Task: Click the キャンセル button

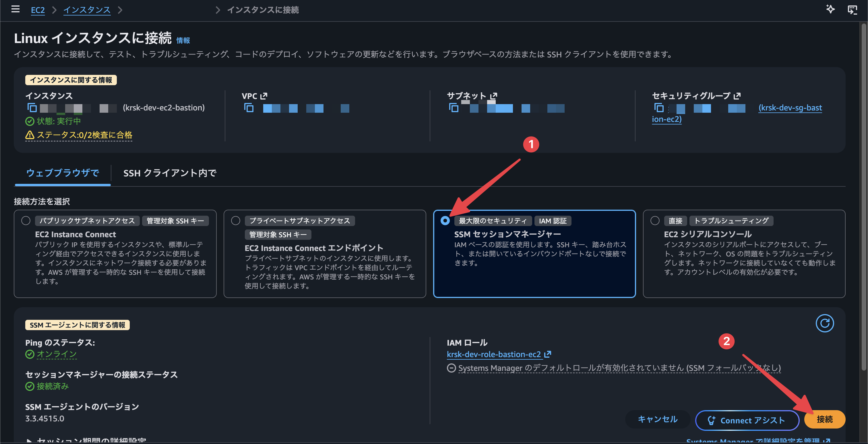Action: click(657, 419)
